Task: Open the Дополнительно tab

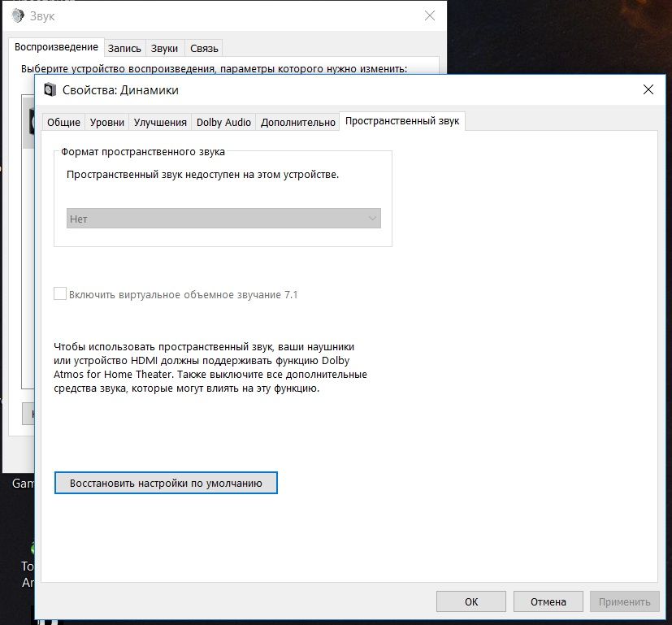Action: 297,122
